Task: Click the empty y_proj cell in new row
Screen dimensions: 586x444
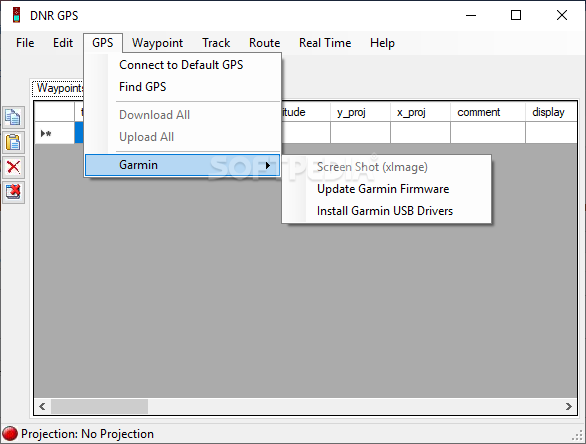Action: [x=360, y=133]
